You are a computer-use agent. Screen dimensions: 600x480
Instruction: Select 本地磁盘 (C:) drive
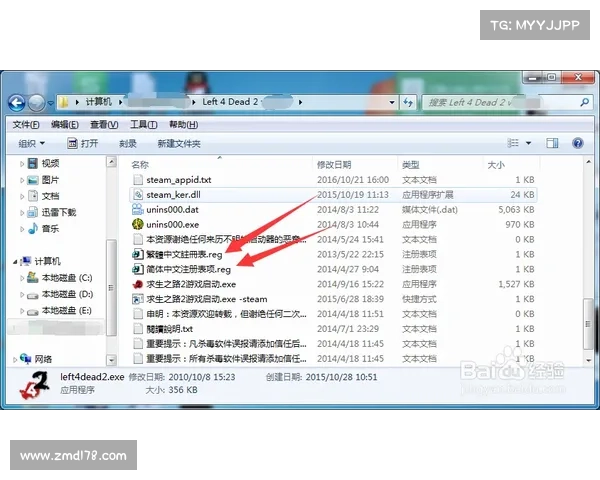[67, 278]
